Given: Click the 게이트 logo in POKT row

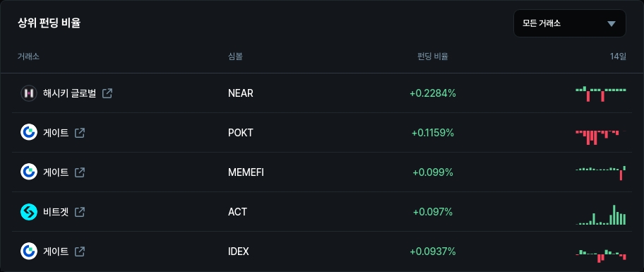Looking at the screenshot, I should point(29,133).
